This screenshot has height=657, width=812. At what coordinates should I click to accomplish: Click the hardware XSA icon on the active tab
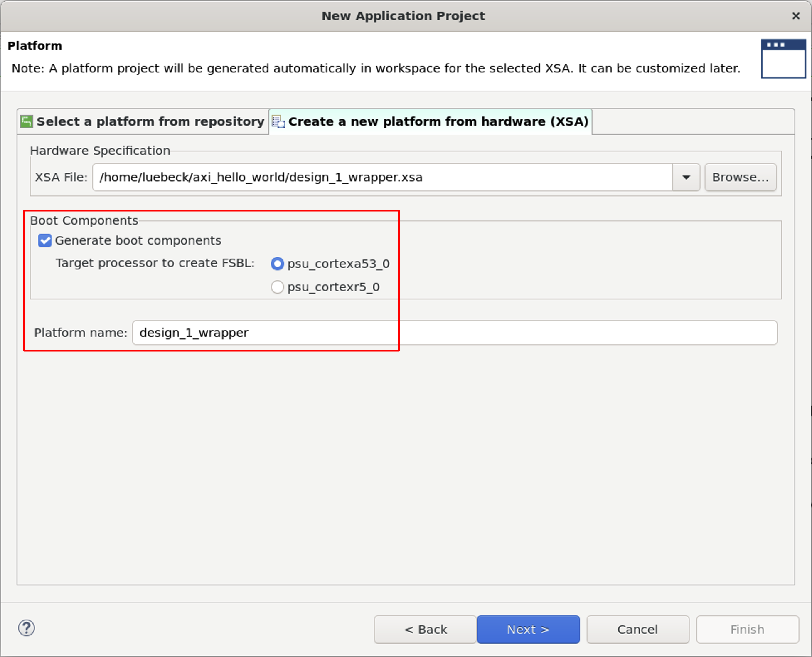coord(278,121)
